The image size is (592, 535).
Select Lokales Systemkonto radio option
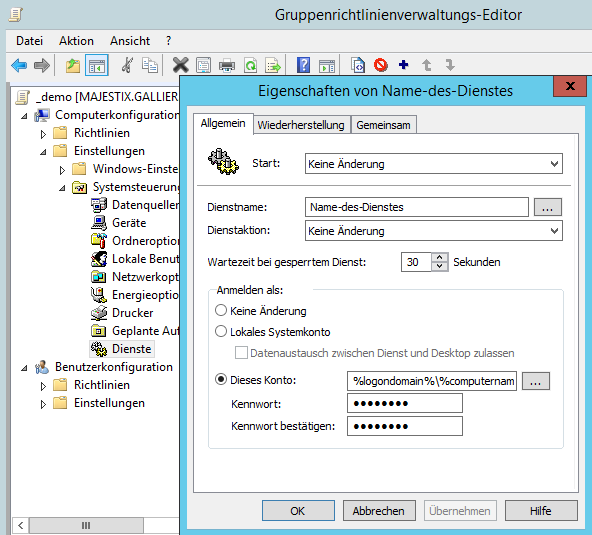click(221, 331)
